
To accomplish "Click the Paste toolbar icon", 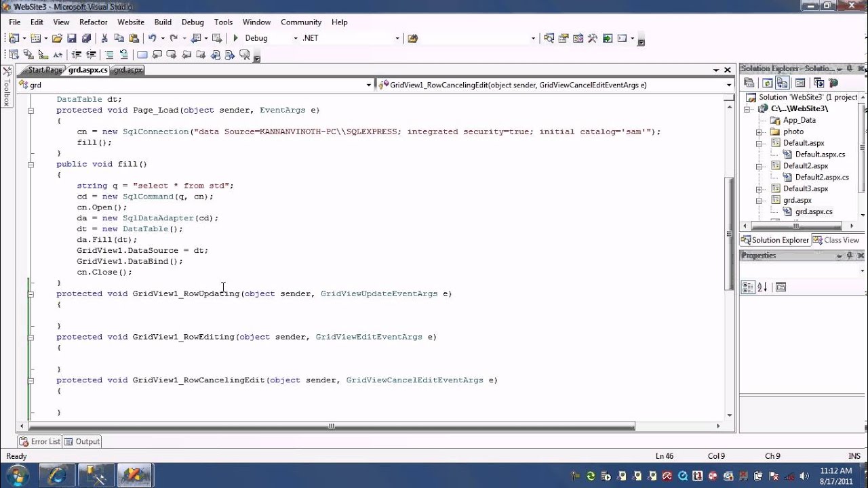I will 134,38.
